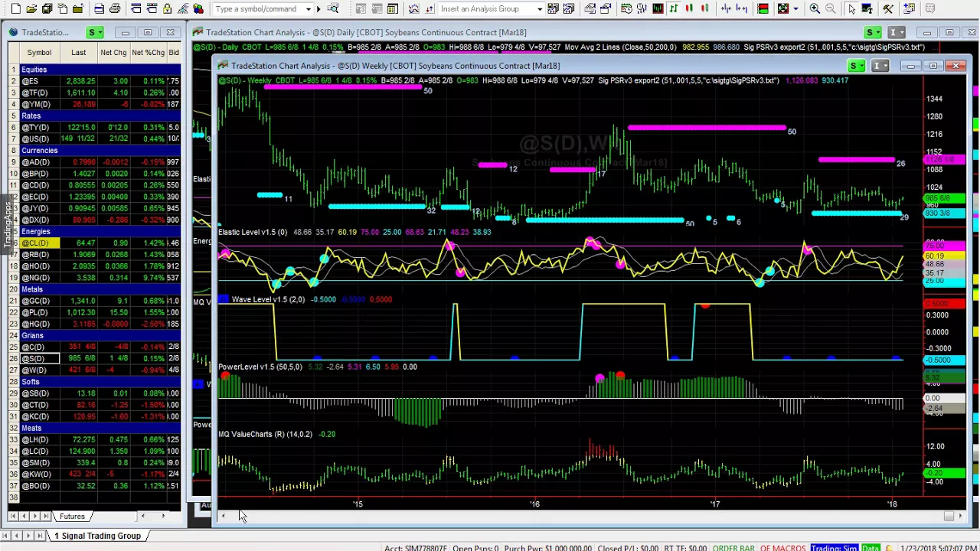
Task: Click the Save icon in the toolbar
Action: click(47, 8)
